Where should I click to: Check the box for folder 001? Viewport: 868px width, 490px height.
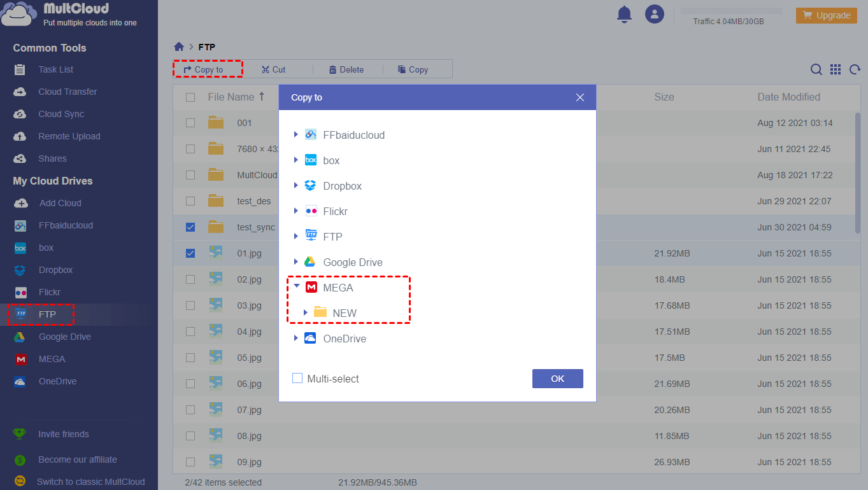click(190, 123)
